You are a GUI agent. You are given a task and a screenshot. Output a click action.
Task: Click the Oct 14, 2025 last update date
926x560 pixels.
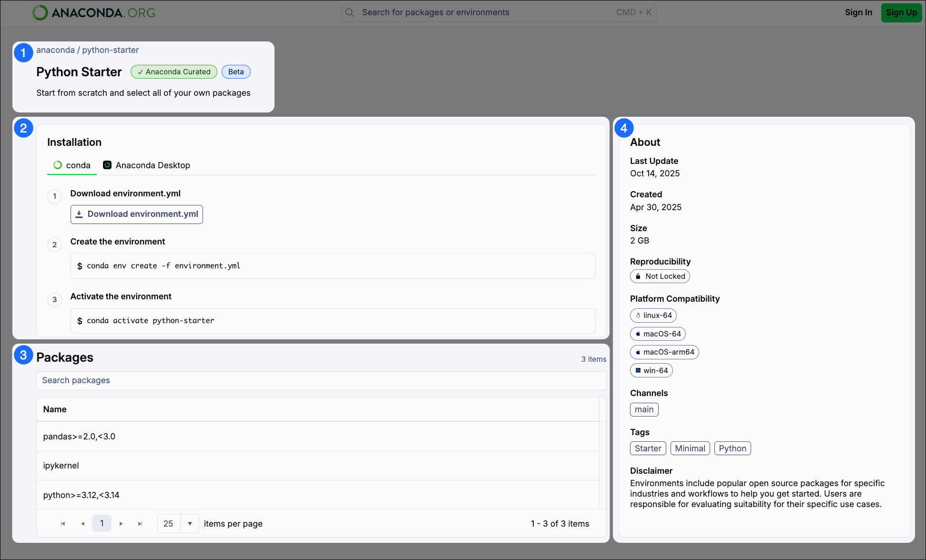tap(655, 173)
